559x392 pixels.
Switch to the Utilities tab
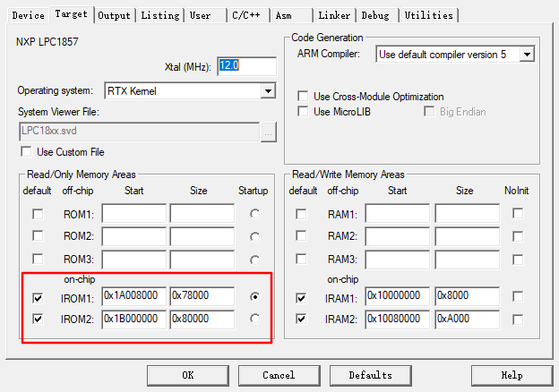click(x=429, y=15)
